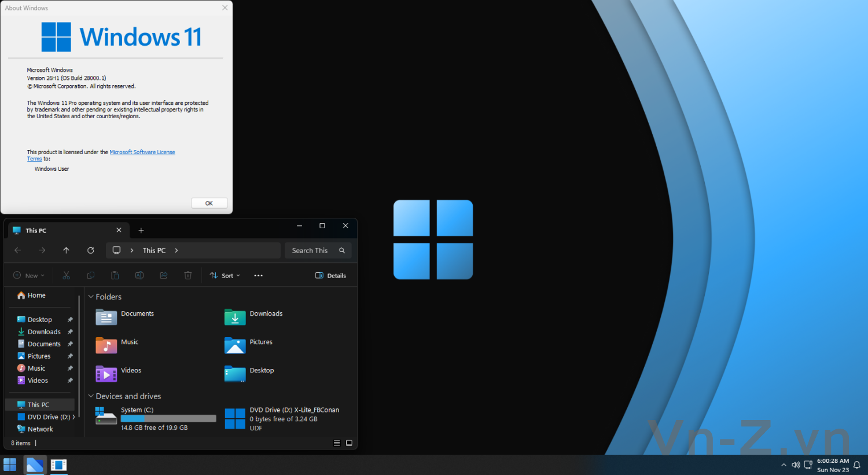Viewport: 868px width, 475px height.
Task: Click the Windows Start button on taskbar
Action: coord(10,465)
